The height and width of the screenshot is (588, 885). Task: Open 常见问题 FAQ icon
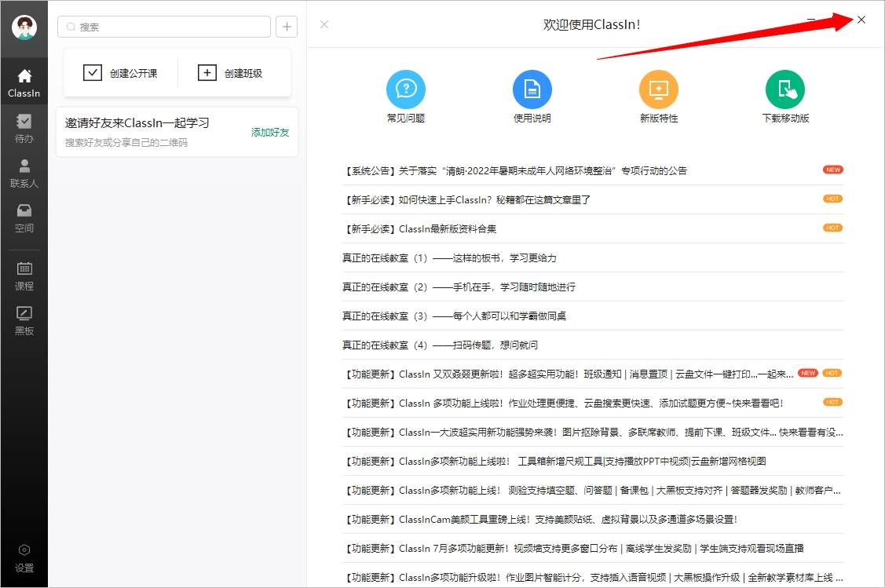coord(406,97)
